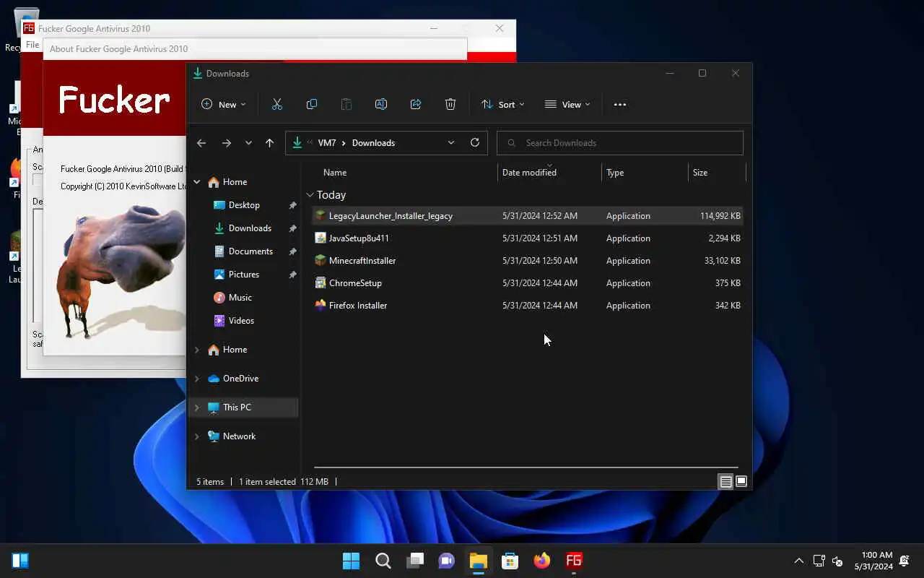Open the New dropdown button
This screenshot has height=578, width=924.
click(x=223, y=105)
